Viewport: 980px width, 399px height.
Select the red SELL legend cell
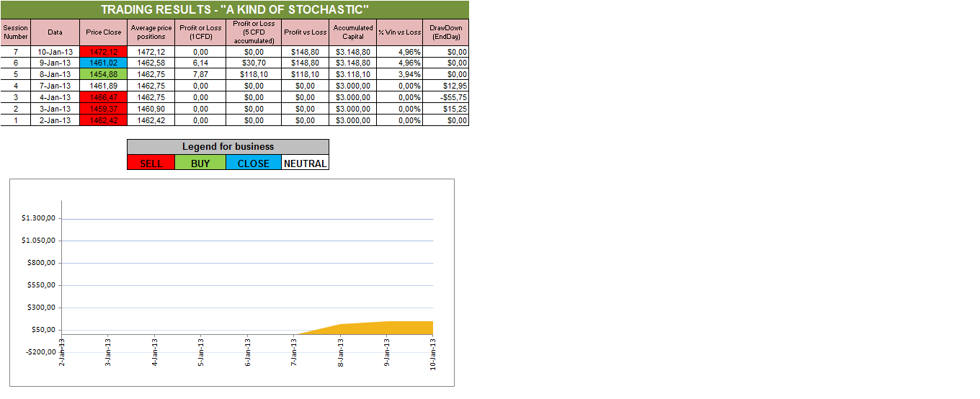click(151, 163)
